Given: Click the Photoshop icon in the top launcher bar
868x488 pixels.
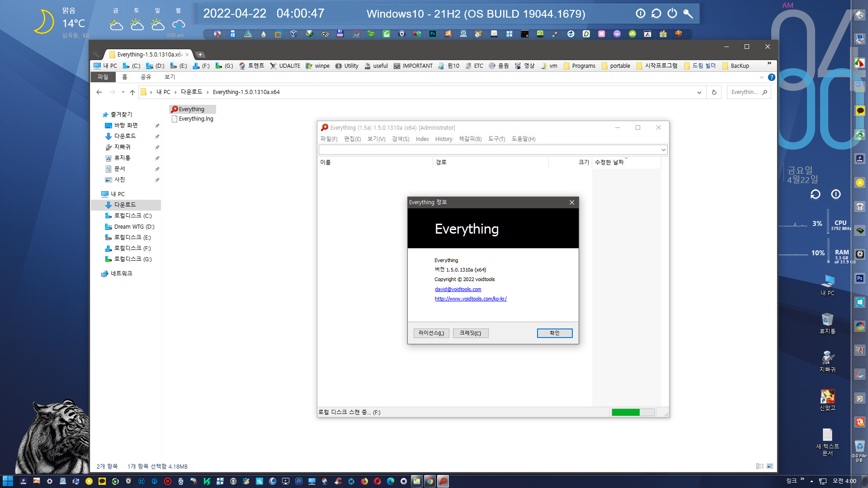Looking at the screenshot, I should [433, 34].
